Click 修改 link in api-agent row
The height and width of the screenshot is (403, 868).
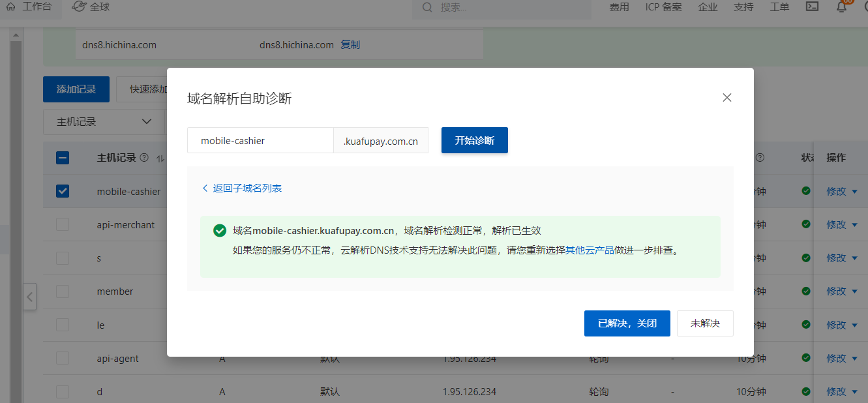836,358
